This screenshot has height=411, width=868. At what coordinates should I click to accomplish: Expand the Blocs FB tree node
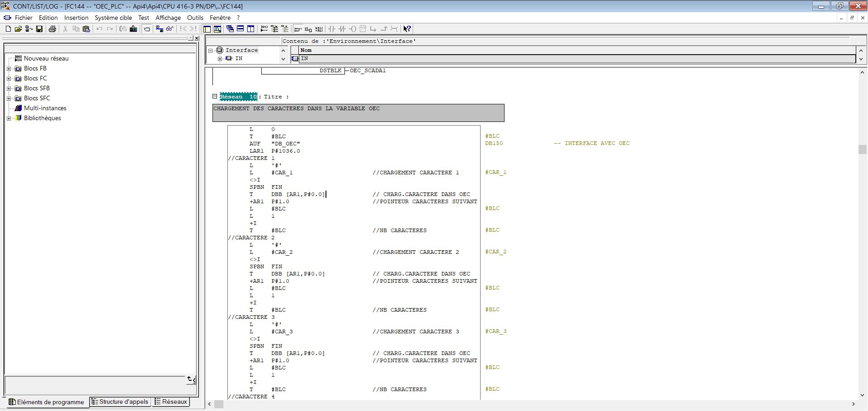9,69
